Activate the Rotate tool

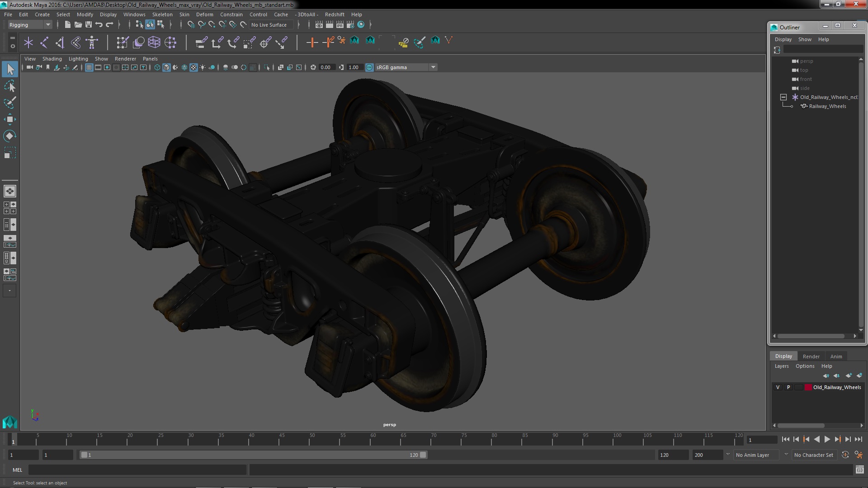pos(9,136)
